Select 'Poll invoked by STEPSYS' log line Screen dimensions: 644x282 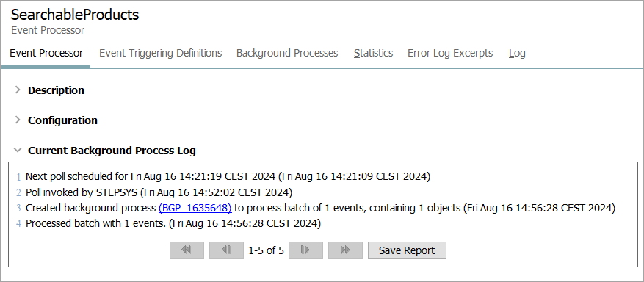159,192
